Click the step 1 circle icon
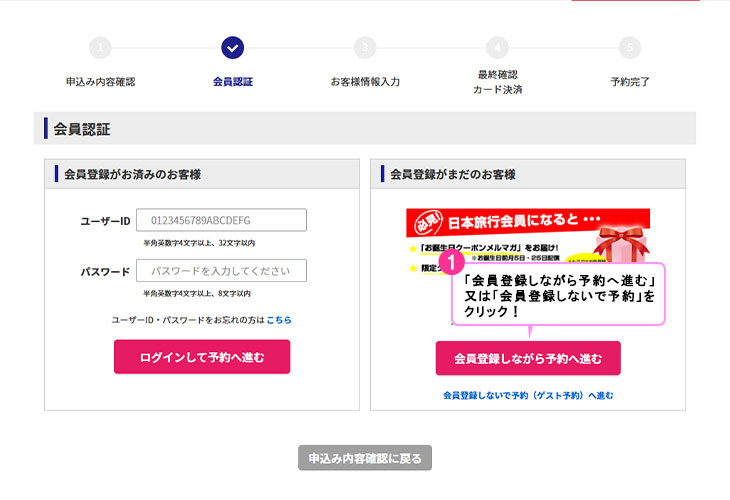730x500 pixels. click(100, 48)
